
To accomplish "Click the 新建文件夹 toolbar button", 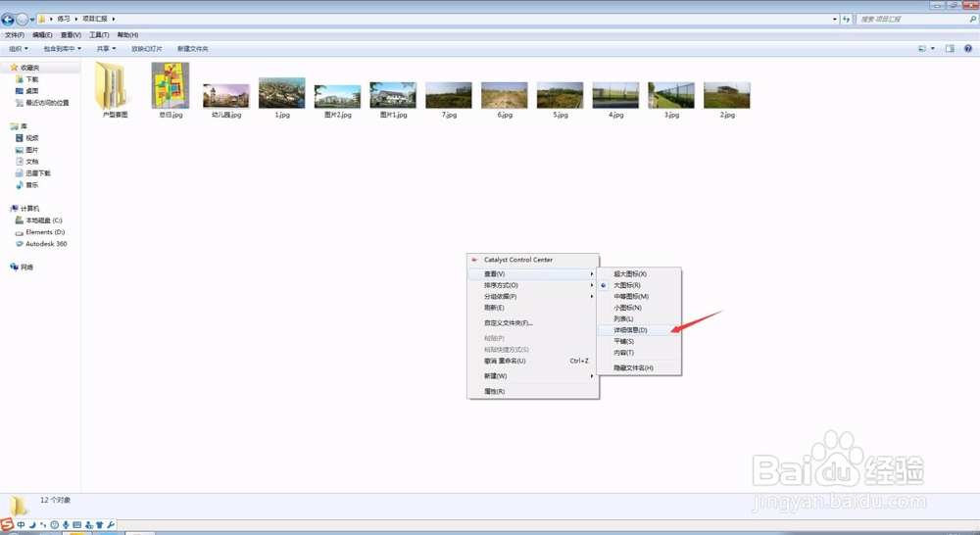I will click(192, 49).
